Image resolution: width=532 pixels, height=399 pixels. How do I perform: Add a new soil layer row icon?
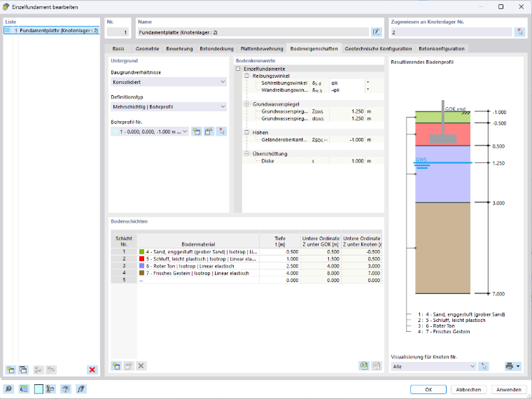pyautogui.click(x=116, y=365)
